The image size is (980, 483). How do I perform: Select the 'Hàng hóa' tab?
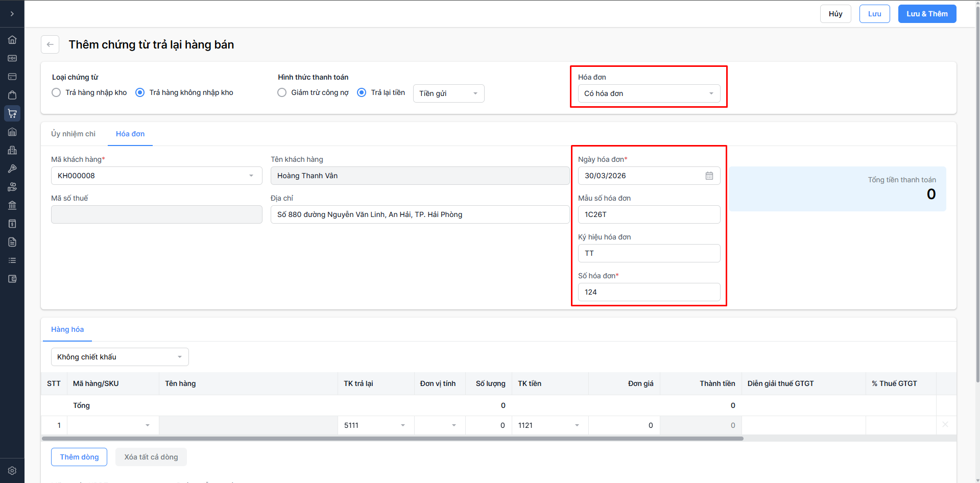[67, 329]
